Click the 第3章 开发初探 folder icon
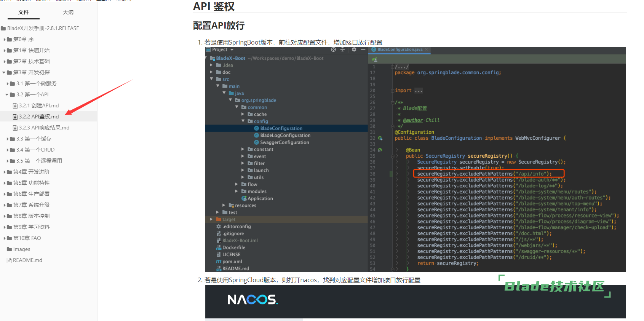The width and height of the screenshot is (644, 321). pos(10,72)
